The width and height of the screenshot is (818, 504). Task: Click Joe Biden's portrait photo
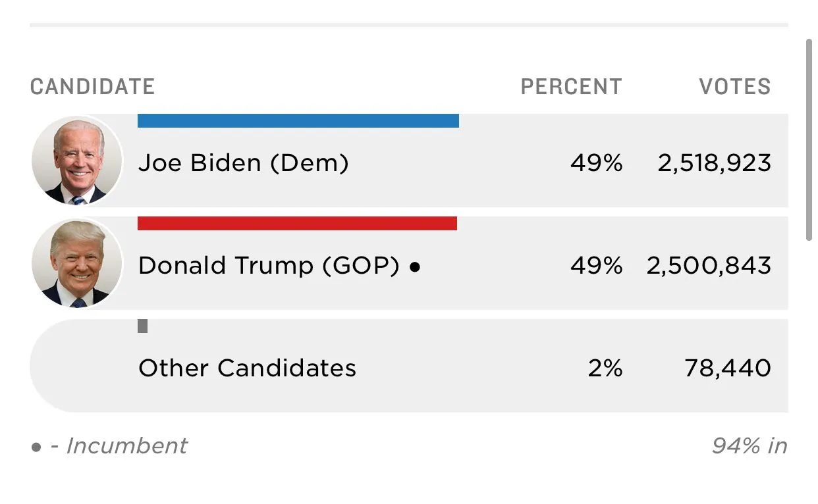(x=77, y=161)
